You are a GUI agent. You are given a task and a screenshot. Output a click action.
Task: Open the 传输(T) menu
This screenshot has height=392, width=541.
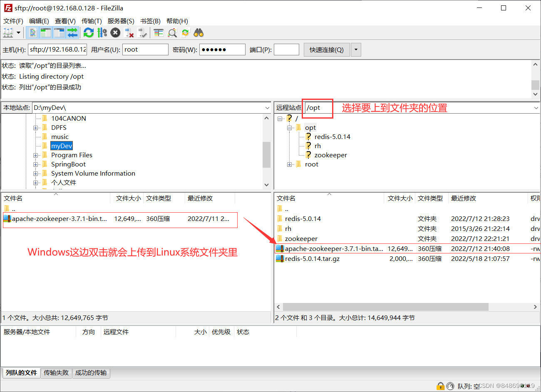click(92, 21)
